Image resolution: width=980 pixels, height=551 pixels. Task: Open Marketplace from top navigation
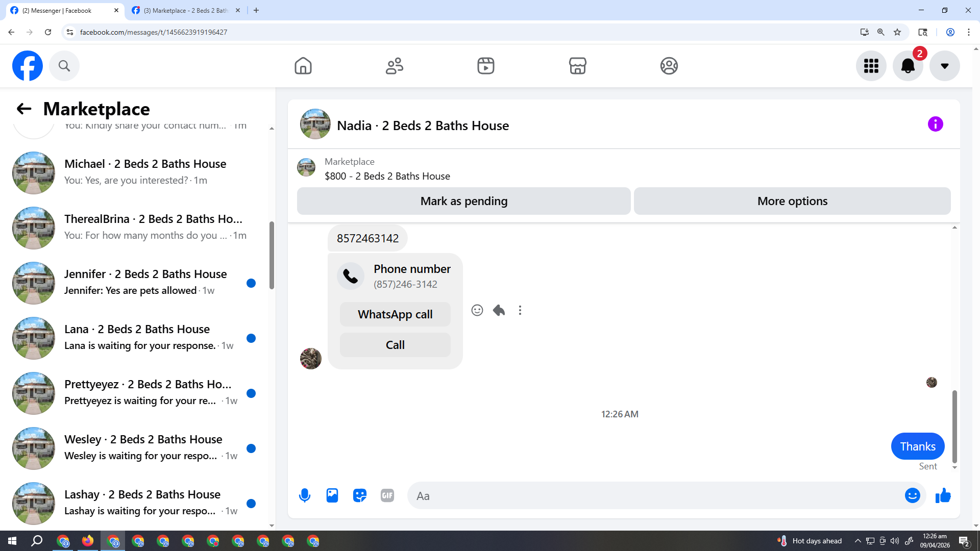click(x=577, y=66)
